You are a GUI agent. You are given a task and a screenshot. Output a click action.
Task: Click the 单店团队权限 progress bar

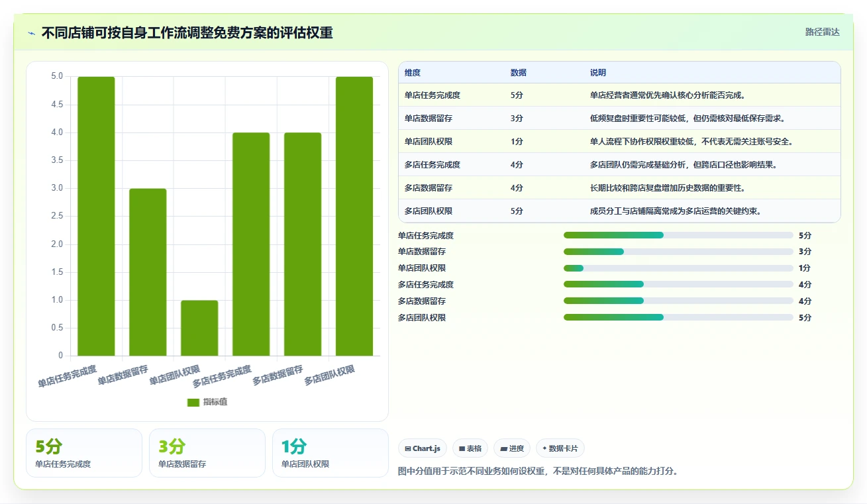click(x=678, y=268)
